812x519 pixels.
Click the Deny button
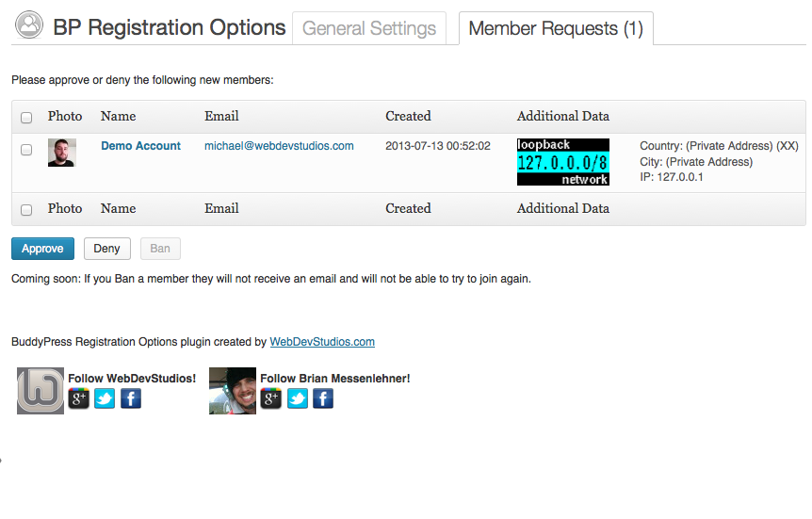click(x=106, y=249)
